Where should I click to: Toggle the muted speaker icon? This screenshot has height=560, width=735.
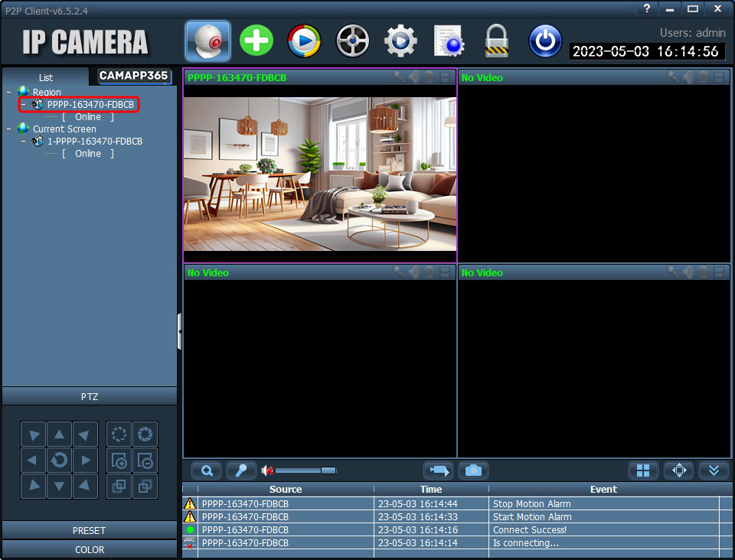(268, 470)
